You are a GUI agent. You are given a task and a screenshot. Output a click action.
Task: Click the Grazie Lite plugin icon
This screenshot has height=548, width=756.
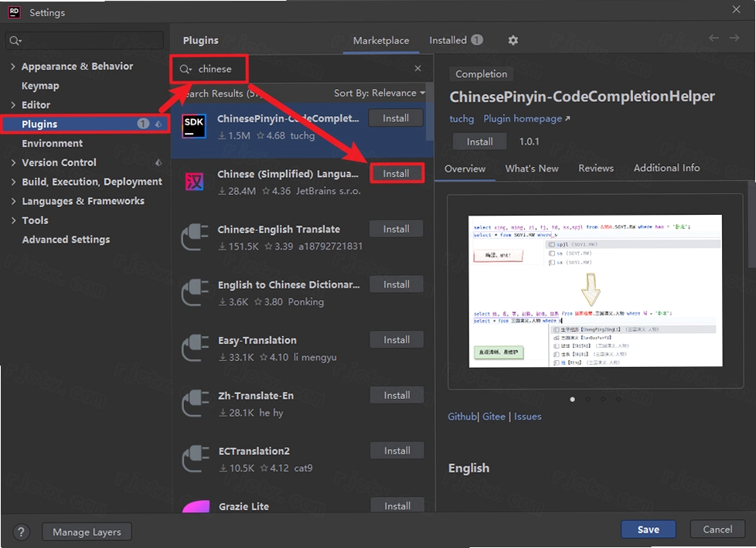click(x=196, y=506)
